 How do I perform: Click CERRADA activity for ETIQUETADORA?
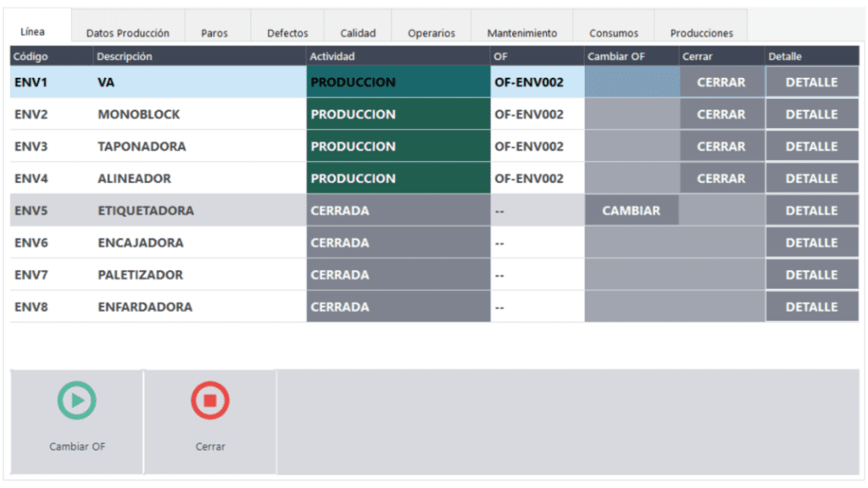398,210
